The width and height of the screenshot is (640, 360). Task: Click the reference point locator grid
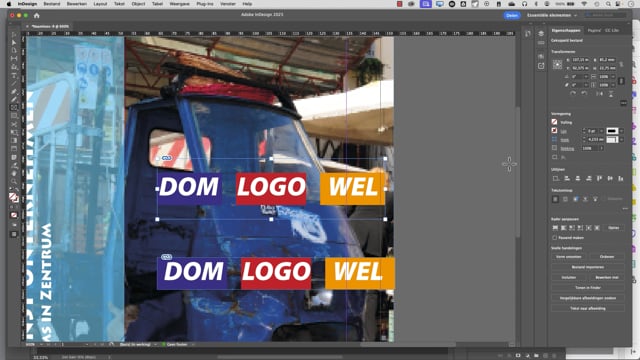tap(557, 64)
